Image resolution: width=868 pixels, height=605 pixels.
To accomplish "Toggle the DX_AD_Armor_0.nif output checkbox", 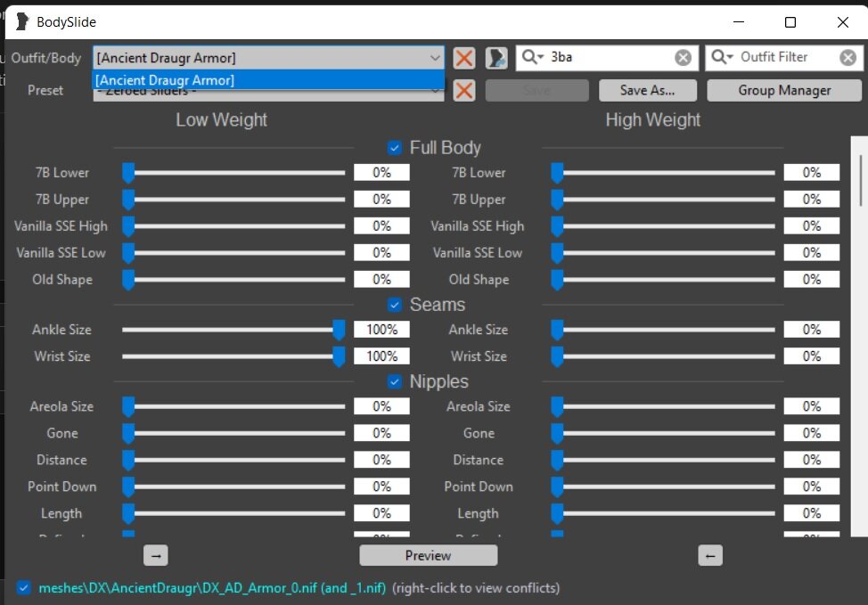I will click(23, 587).
